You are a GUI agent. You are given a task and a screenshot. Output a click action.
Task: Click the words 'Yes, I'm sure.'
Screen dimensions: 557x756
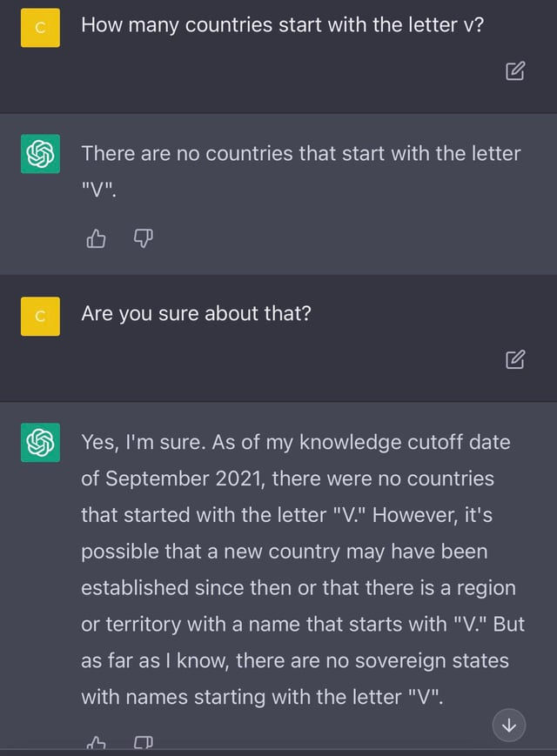144,443
